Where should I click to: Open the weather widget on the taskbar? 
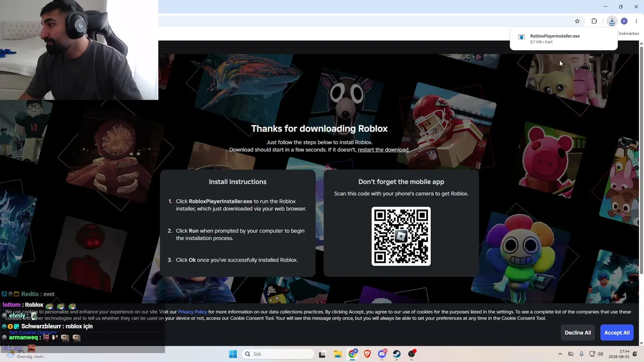tap(24, 354)
